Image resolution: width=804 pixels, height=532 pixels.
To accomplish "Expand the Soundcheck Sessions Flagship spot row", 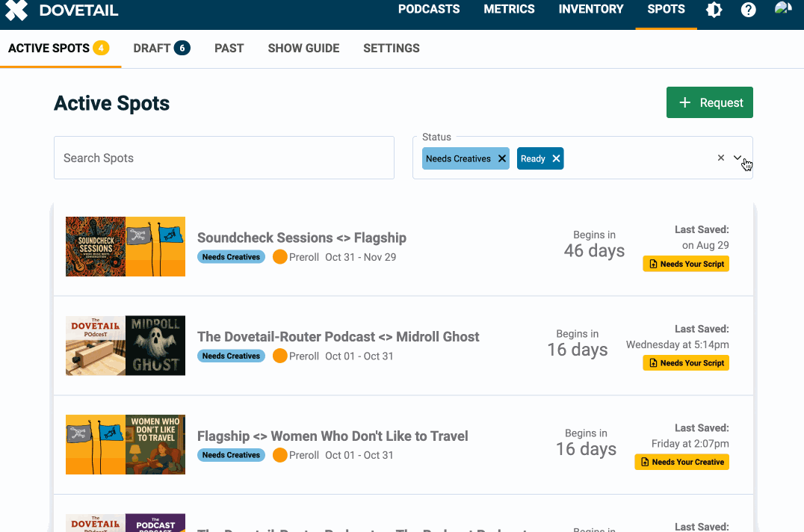I will tap(302, 238).
